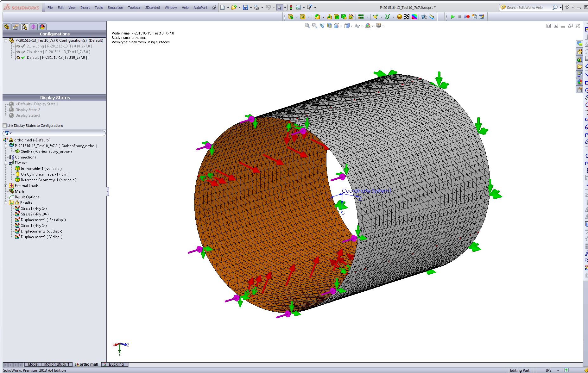
Task: Collapse the Results folder node
Action: (x=5, y=203)
